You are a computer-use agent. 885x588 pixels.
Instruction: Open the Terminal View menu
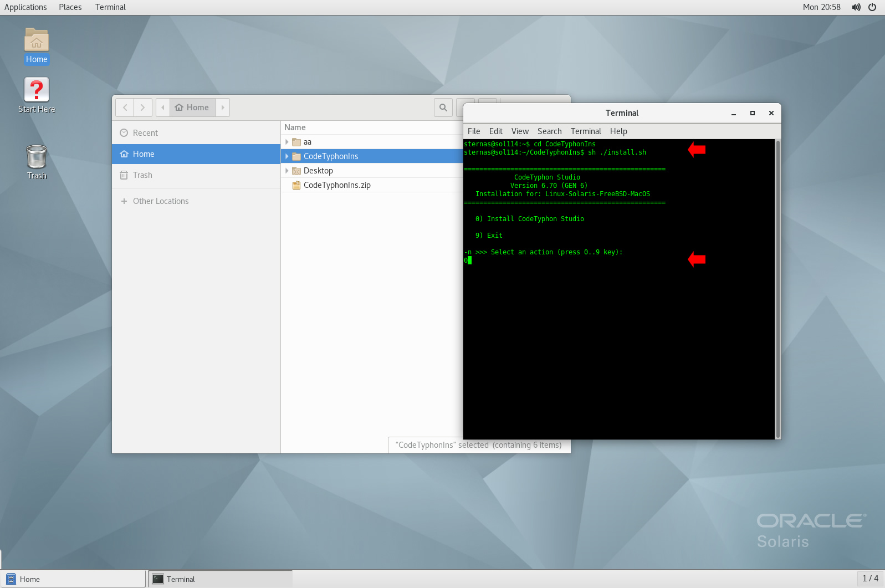[520, 131]
